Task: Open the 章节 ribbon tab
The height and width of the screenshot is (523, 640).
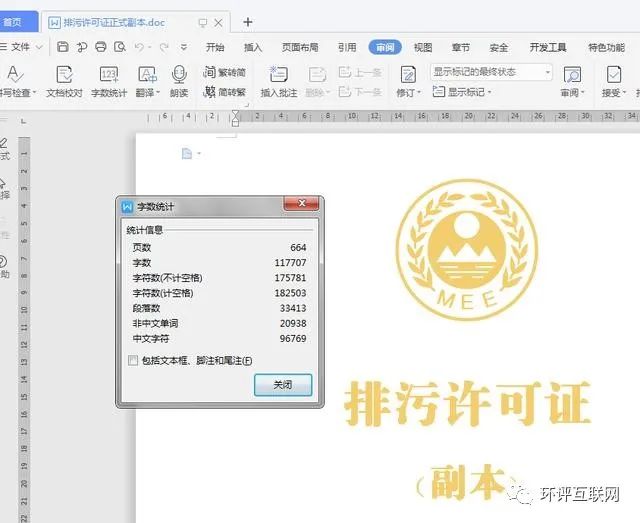Action: pos(461,47)
